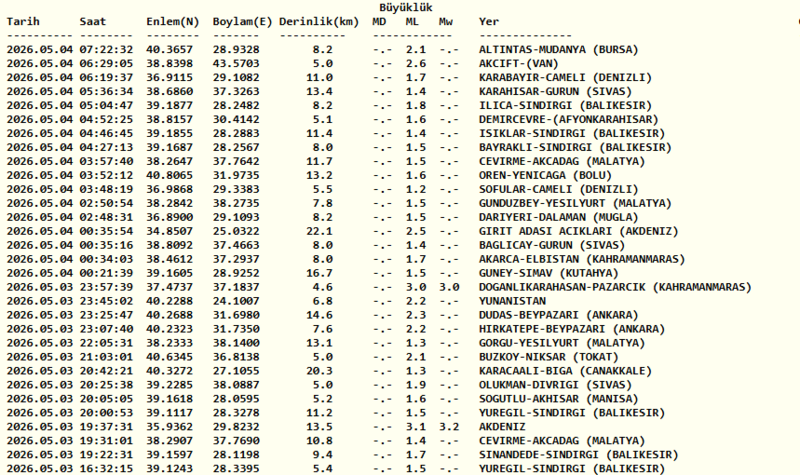Viewport: 800px width, 475px height.
Task: Click the Mw column header
Action: tap(445, 22)
